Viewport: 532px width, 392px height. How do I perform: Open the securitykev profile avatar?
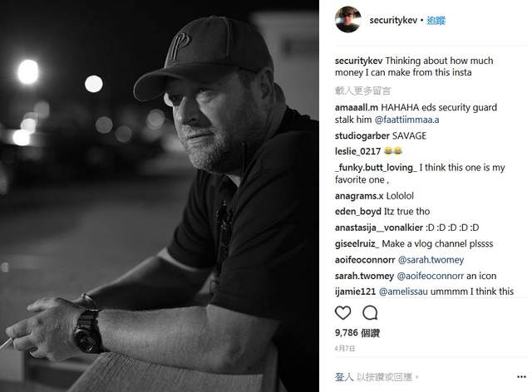pos(346,18)
